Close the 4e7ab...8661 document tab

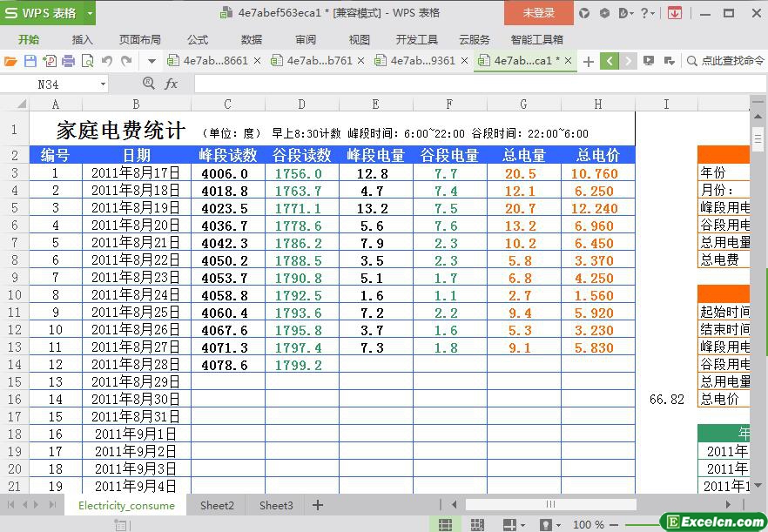point(258,61)
